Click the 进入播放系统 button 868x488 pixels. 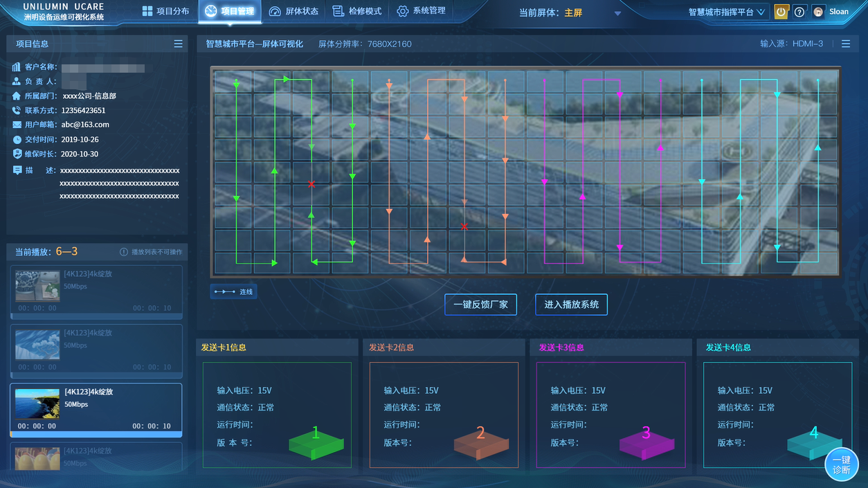[571, 305]
